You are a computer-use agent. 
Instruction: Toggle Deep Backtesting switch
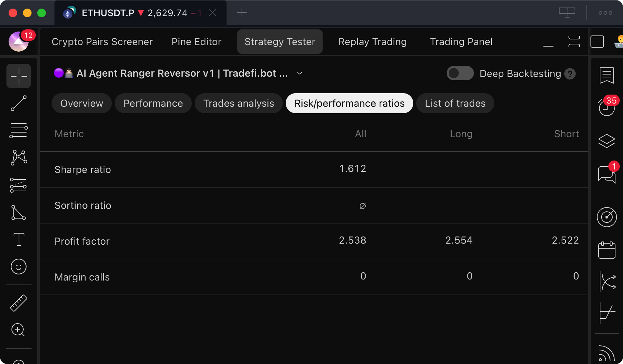click(460, 73)
